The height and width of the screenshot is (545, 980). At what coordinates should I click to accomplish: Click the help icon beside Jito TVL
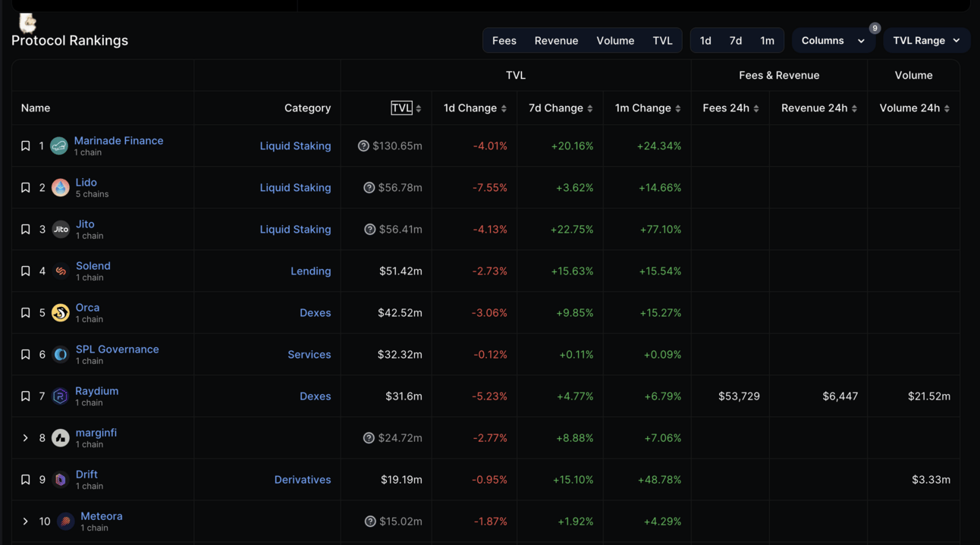click(x=370, y=229)
